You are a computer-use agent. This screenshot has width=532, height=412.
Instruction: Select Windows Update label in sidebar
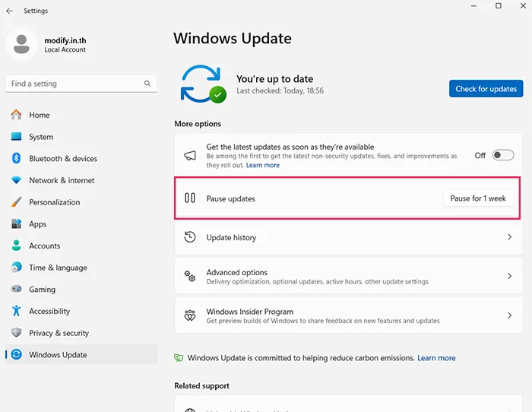click(x=58, y=355)
